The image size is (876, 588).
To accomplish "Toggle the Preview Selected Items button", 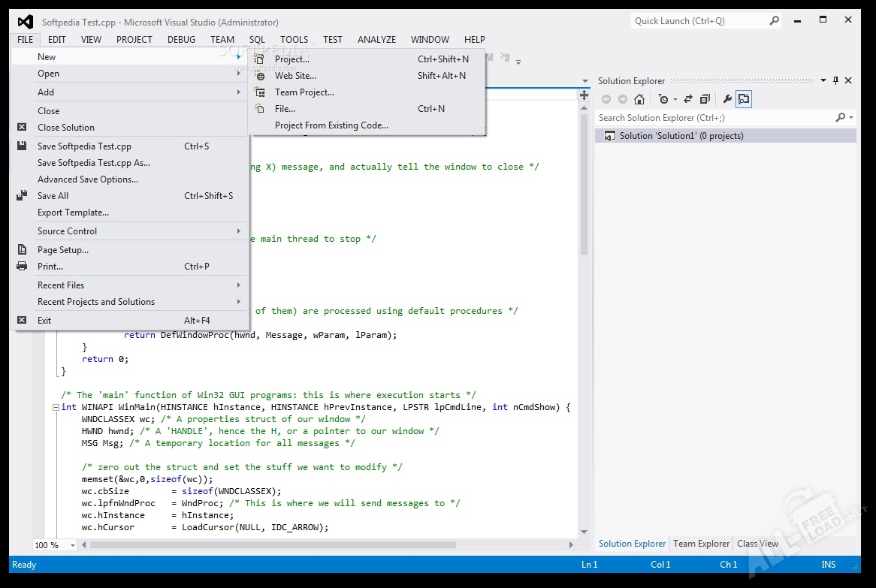I will 743,99.
